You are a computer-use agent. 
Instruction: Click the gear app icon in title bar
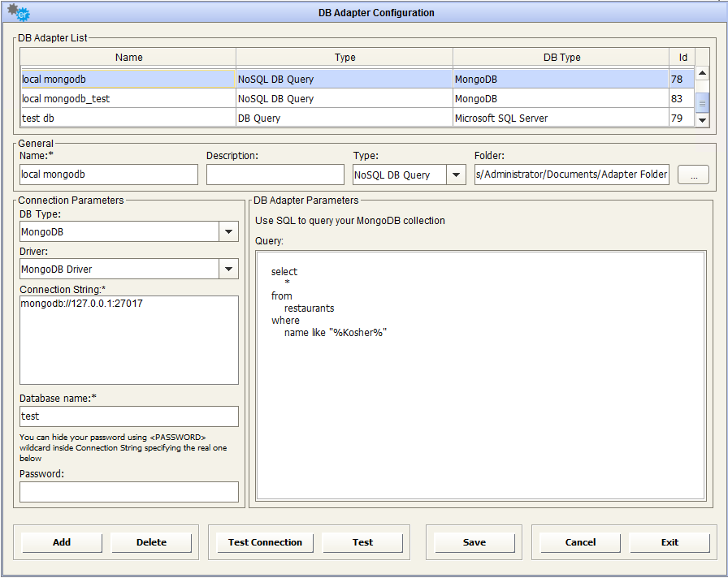coord(17,14)
